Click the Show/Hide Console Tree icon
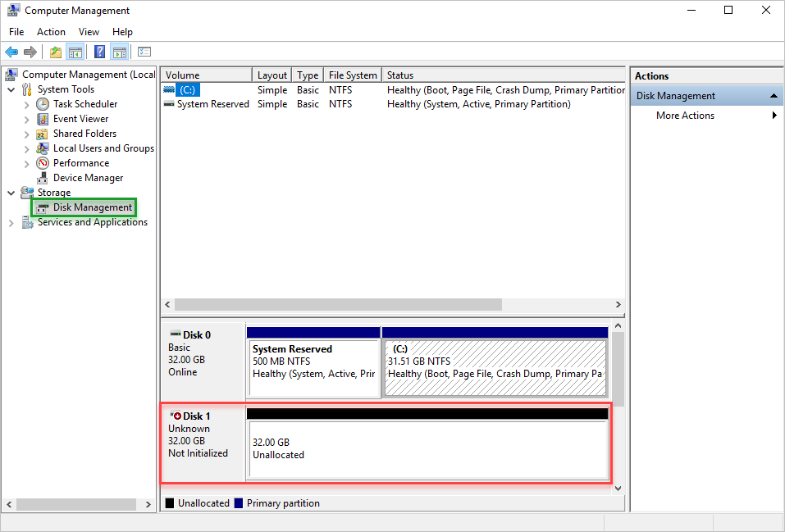The image size is (785, 532). coord(75,52)
